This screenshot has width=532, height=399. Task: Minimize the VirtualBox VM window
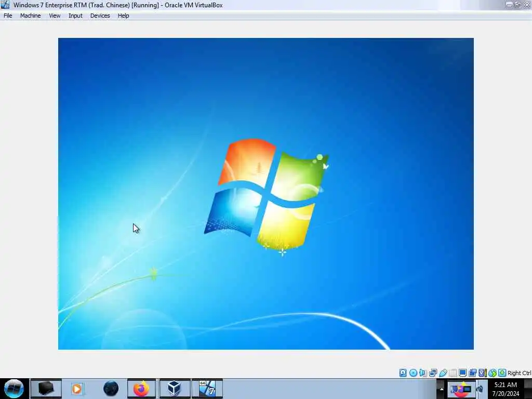[x=509, y=5]
